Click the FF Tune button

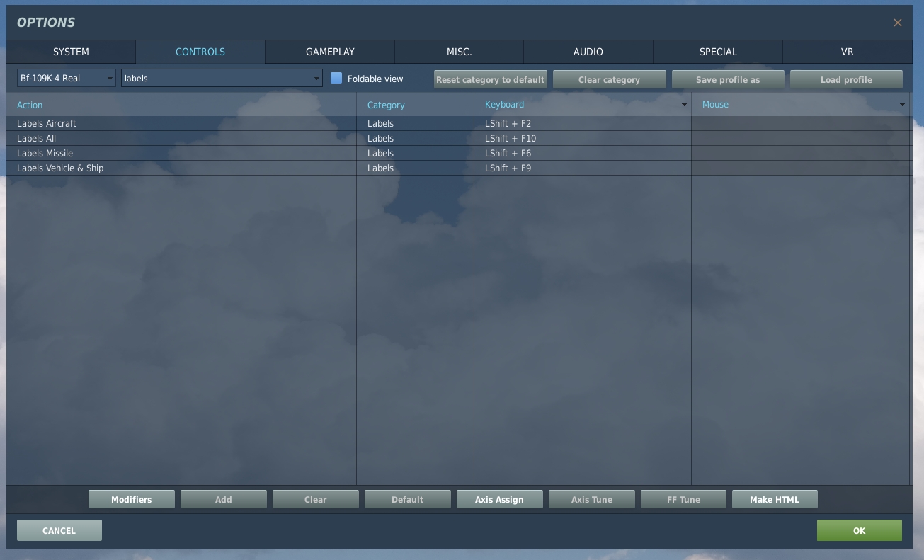(x=683, y=499)
